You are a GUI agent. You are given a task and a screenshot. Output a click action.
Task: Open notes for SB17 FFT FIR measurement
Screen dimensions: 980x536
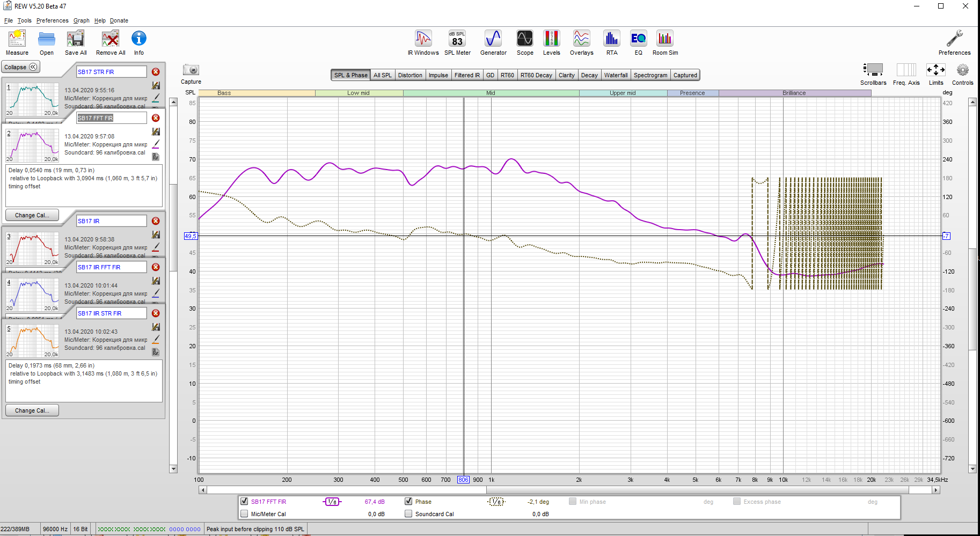point(156,157)
